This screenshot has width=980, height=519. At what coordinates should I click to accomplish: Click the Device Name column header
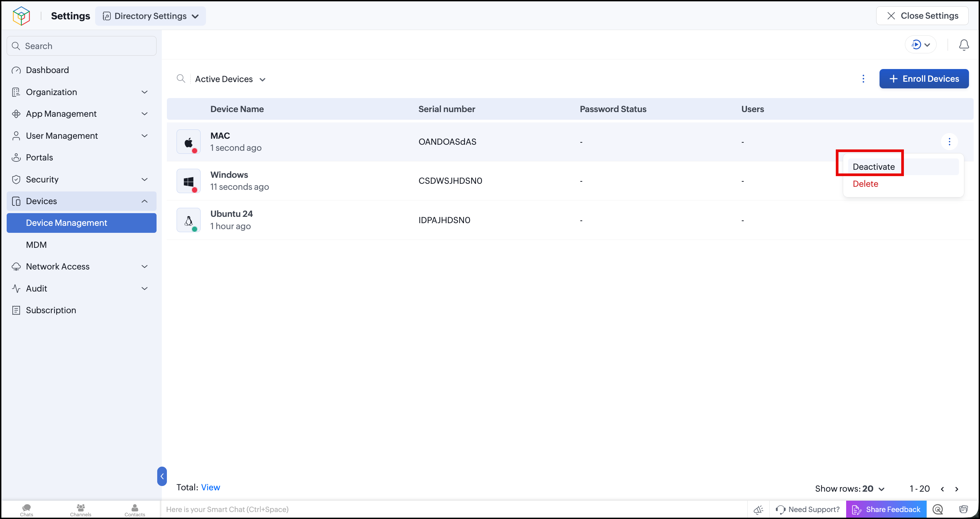point(237,109)
